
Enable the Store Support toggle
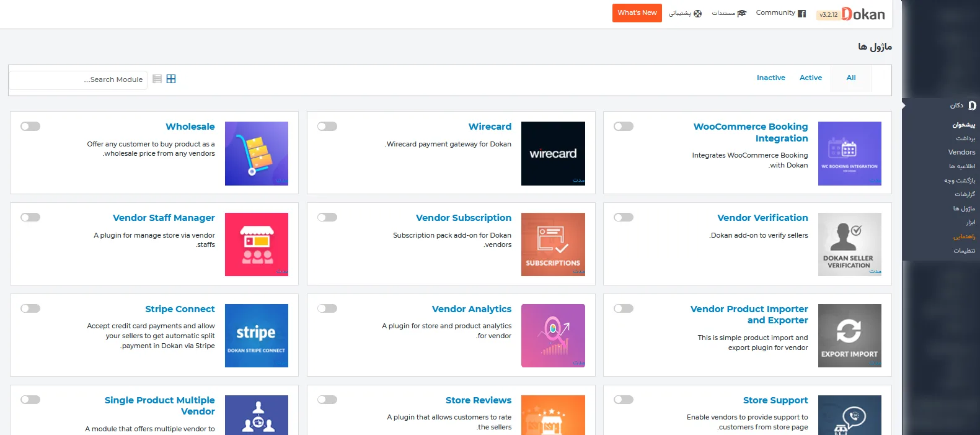pos(624,400)
